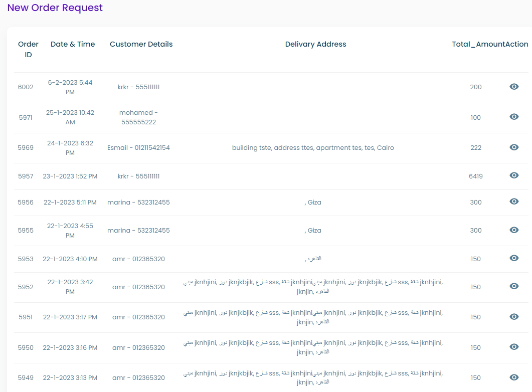This screenshot has height=392, width=532.
Task: Open order 5956 with the eye icon
Action: coord(514,202)
